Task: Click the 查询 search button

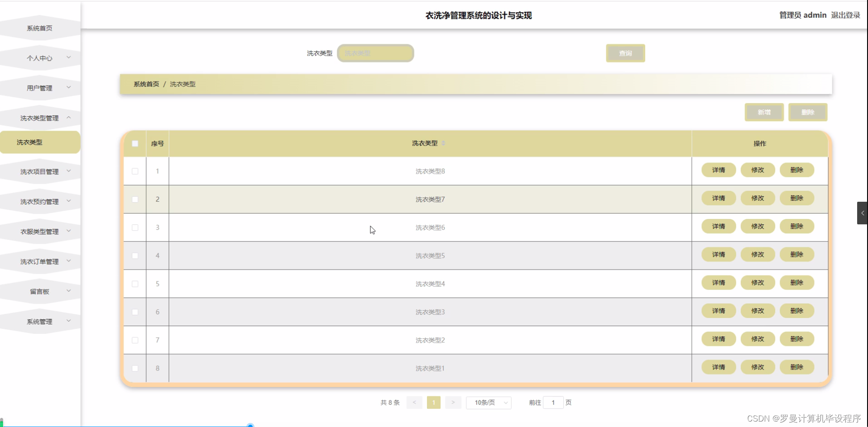Action: 625,53
